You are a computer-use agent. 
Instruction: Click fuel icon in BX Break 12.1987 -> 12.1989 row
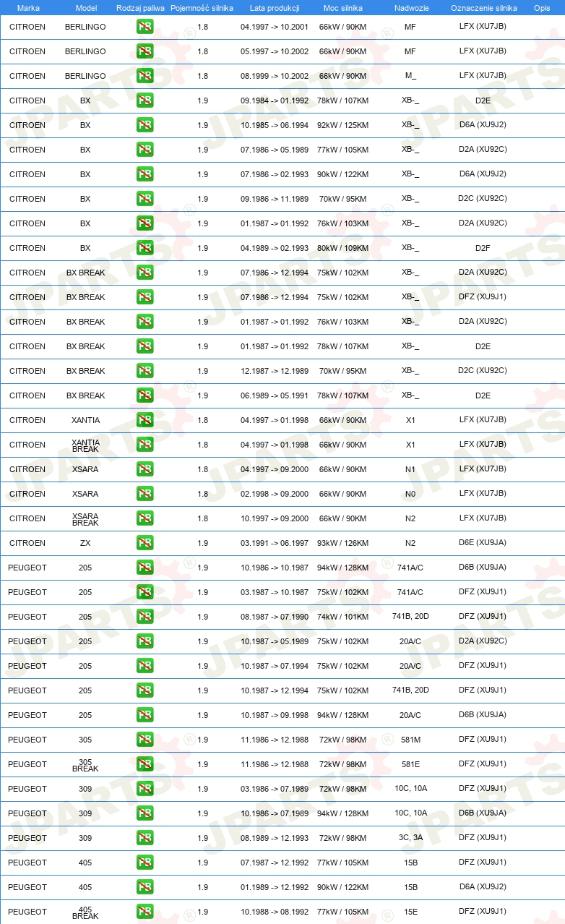(145, 371)
